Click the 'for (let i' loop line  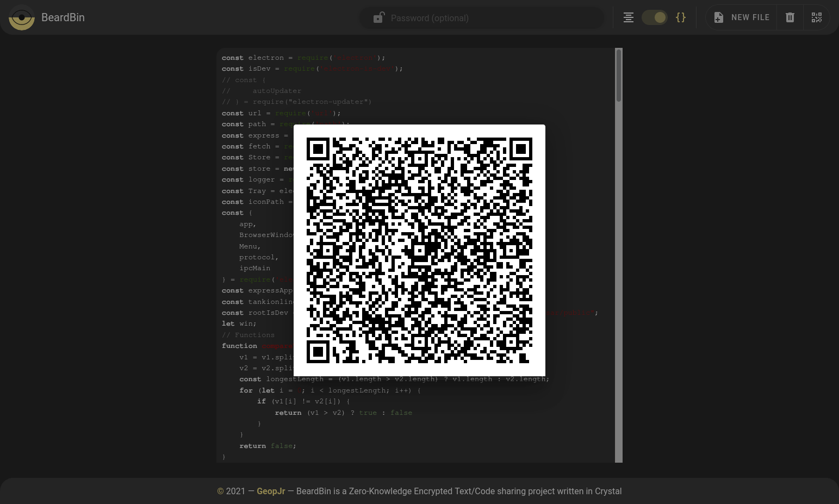pos(330,390)
